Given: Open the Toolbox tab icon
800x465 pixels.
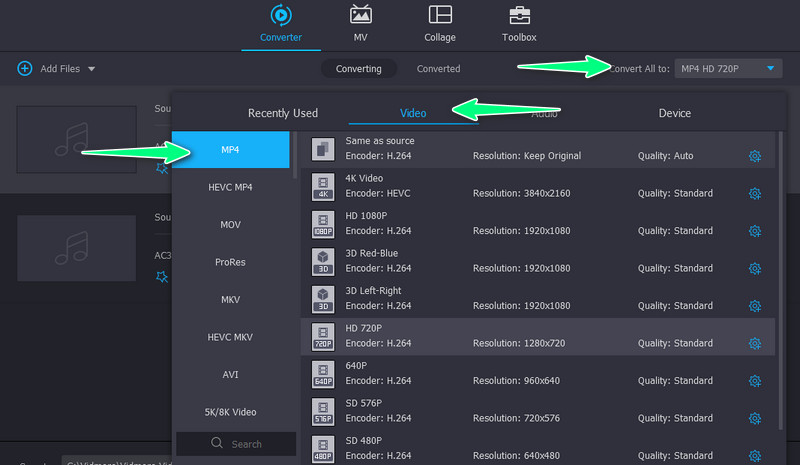Looking at the screenshot, I should pyautogui.click(x=519, y=15).
